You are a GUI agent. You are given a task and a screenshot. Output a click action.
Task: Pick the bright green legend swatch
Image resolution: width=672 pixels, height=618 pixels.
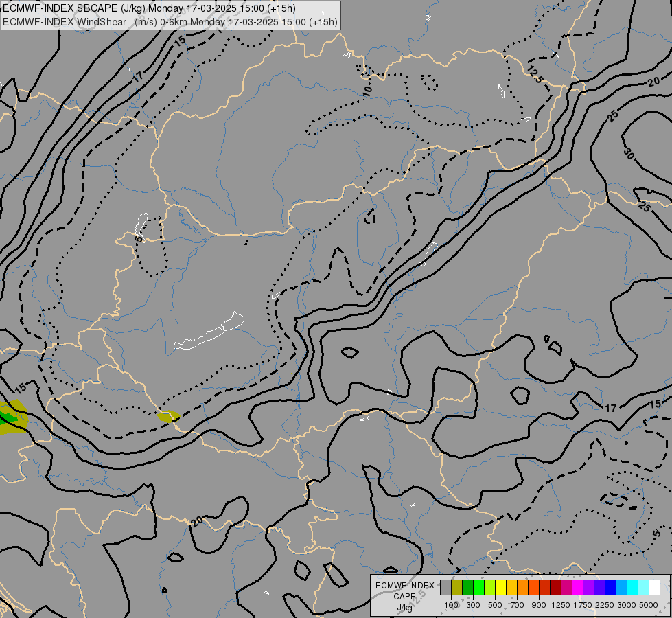coord(478,587)
